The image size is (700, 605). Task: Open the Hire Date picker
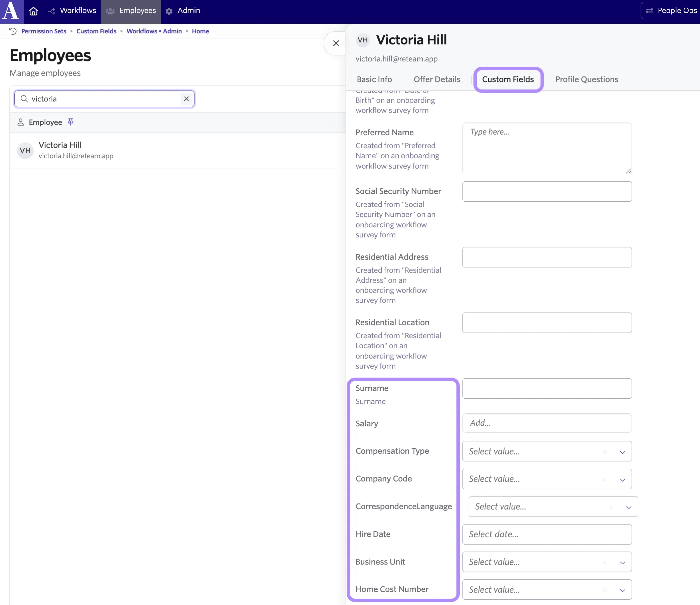547,534
